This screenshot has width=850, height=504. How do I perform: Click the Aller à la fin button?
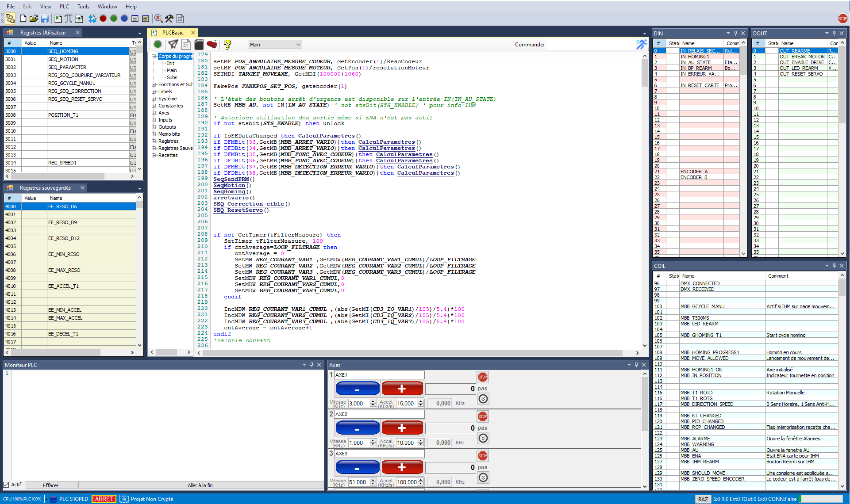200,485
